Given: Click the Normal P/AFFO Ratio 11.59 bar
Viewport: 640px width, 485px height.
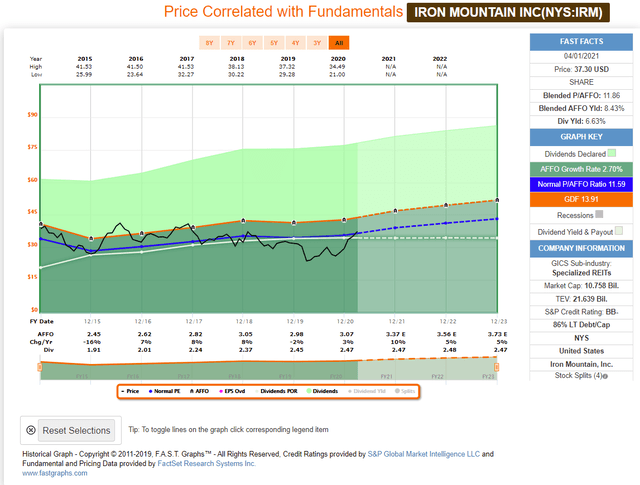Looking at the screenshot, I should tap(581, 184).
